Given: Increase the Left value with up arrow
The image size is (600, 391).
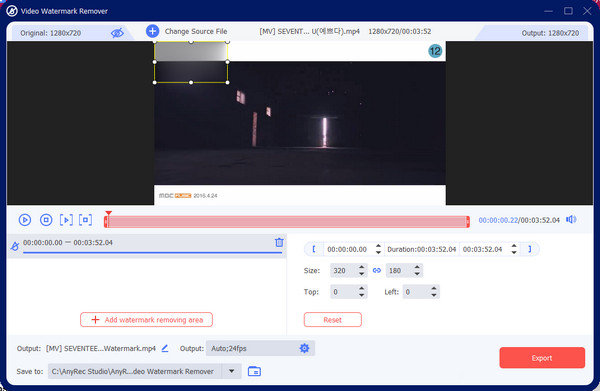Looking at the screenshot, I should pos(434,288).
